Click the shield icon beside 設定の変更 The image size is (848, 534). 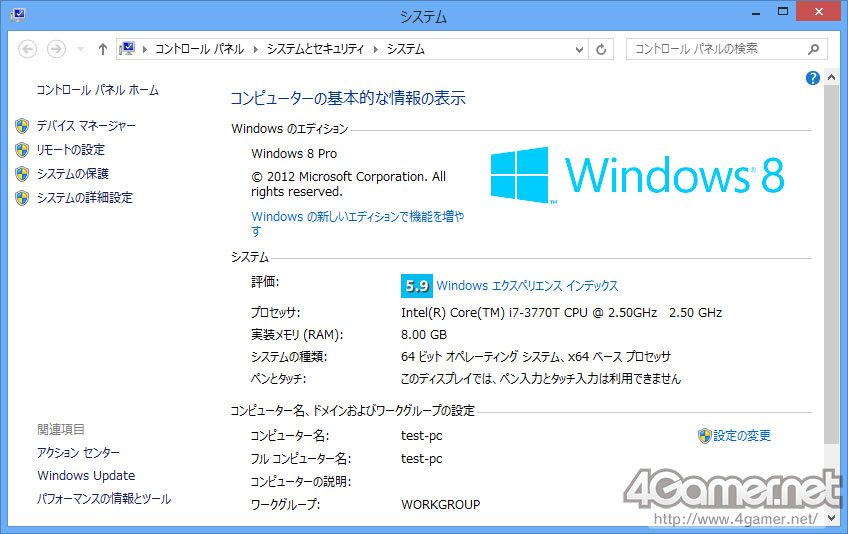[705, 436]
